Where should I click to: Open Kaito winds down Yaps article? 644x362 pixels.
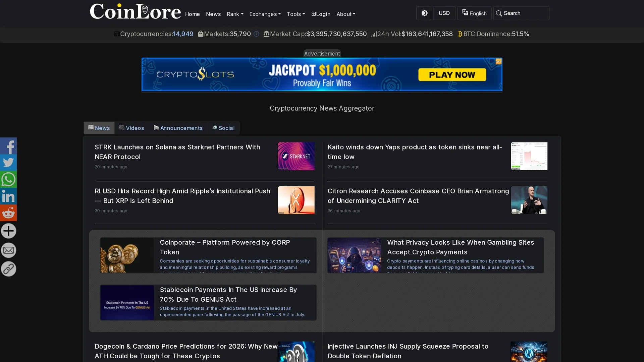tap(415, 152)
